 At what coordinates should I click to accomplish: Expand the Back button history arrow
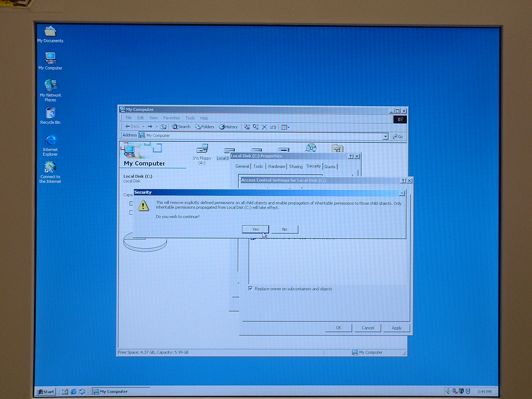coord(143,127)
